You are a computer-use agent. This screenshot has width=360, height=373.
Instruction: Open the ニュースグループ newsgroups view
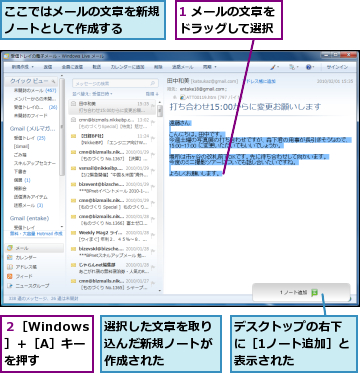(x=28, y=286)
